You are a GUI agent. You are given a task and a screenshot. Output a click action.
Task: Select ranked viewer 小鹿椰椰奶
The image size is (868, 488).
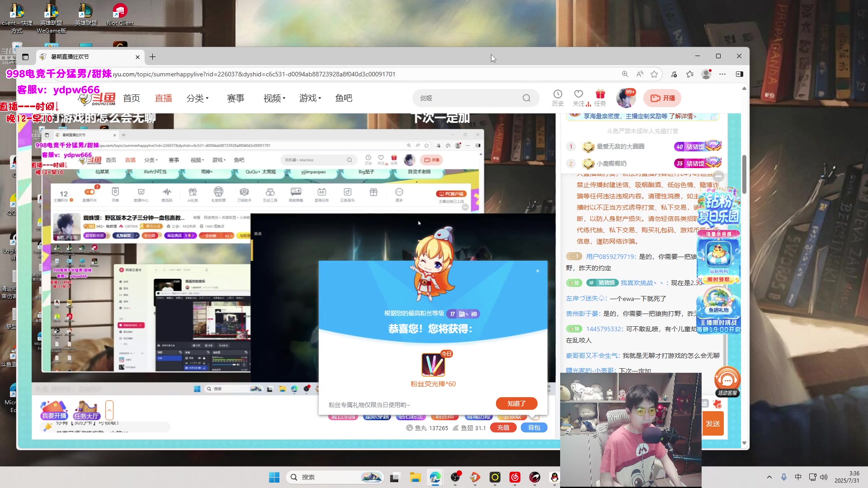click(612, 164)
